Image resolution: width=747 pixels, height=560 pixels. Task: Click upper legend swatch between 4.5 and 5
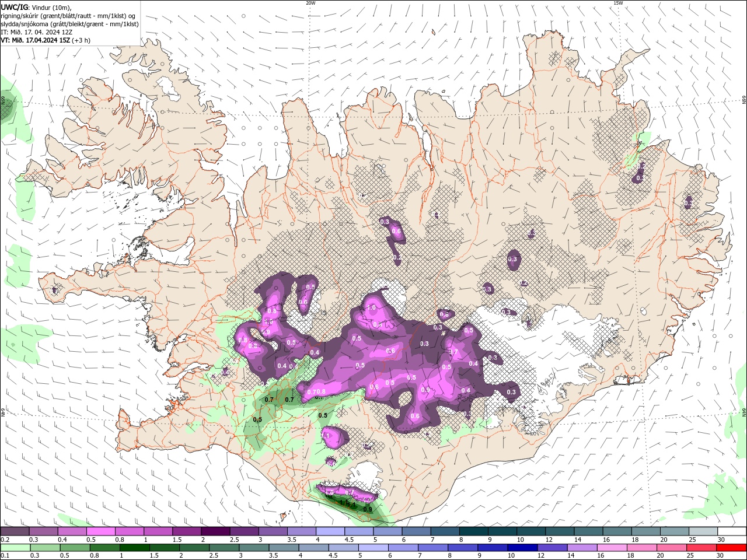(x=359, y=531)
